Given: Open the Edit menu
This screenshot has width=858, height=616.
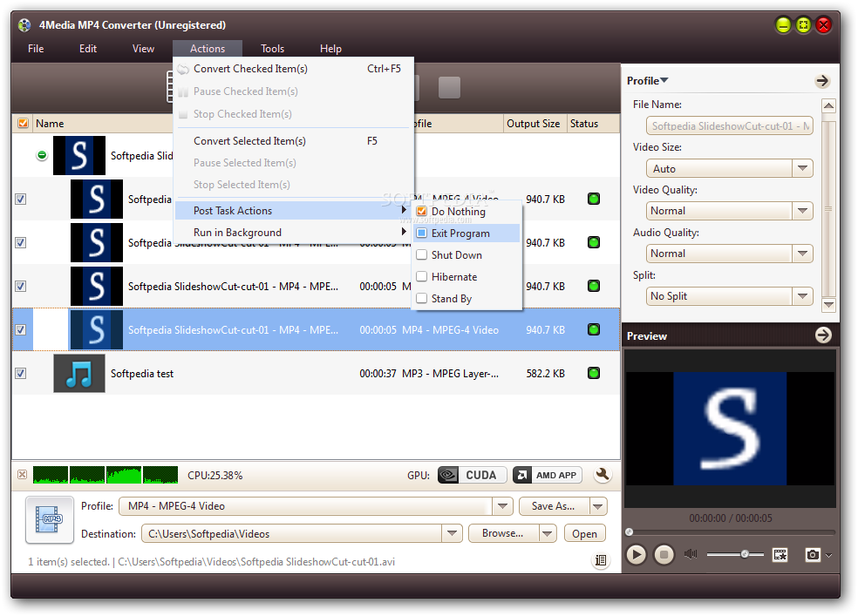Looking at the screenshot, I should tap(88, 49).
